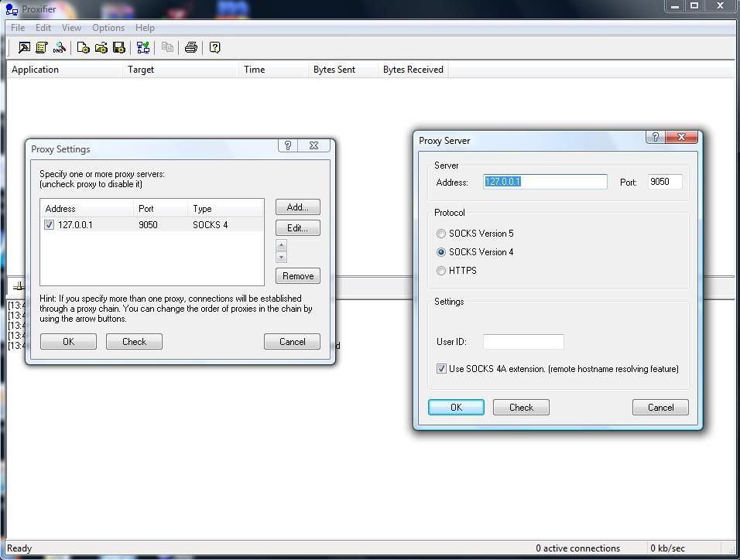Image resolution: width=740 pixels, height=560 pixels.
Task: Click '0 active connections' in status bar
Action: (577, 548)
